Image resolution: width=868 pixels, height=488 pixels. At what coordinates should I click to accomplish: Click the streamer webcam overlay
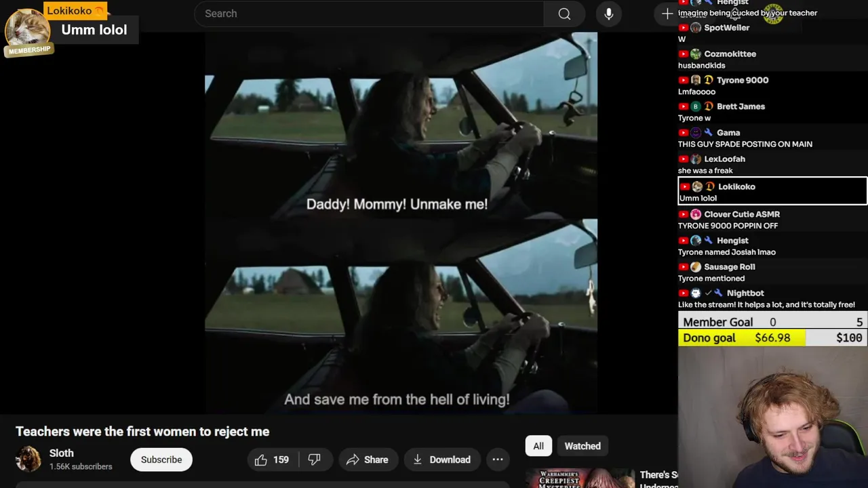[772, 418]
